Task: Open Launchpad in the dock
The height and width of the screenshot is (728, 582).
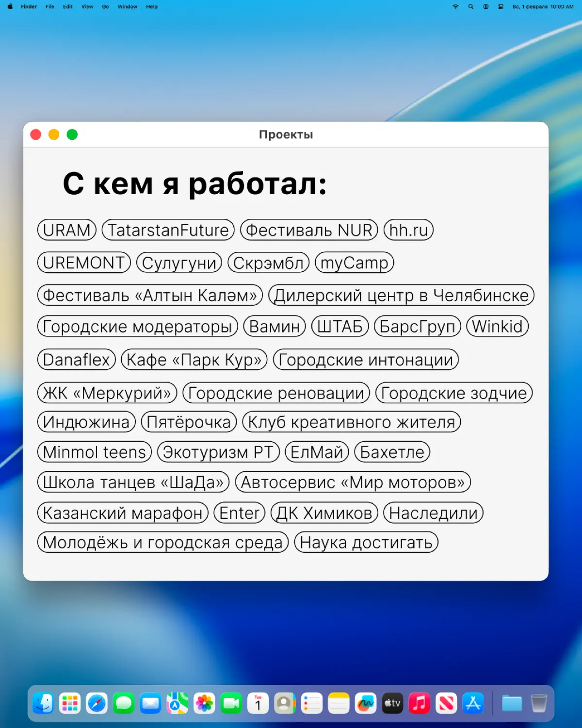Action: (70, 703)
